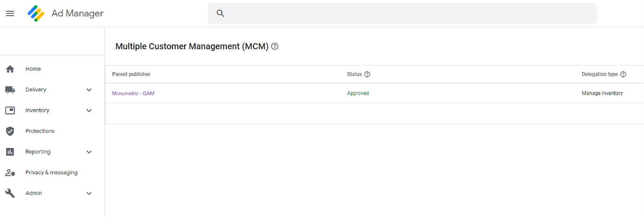Click the Ad Manager logo
This screenshot has height=217, width=644.
coord(36,13)
